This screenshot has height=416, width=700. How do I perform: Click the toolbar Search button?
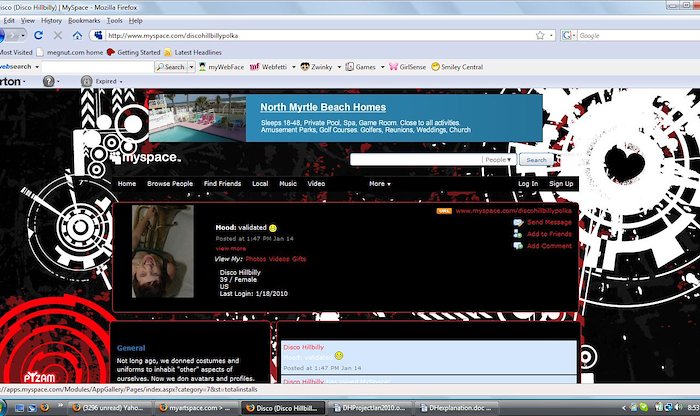171,67
